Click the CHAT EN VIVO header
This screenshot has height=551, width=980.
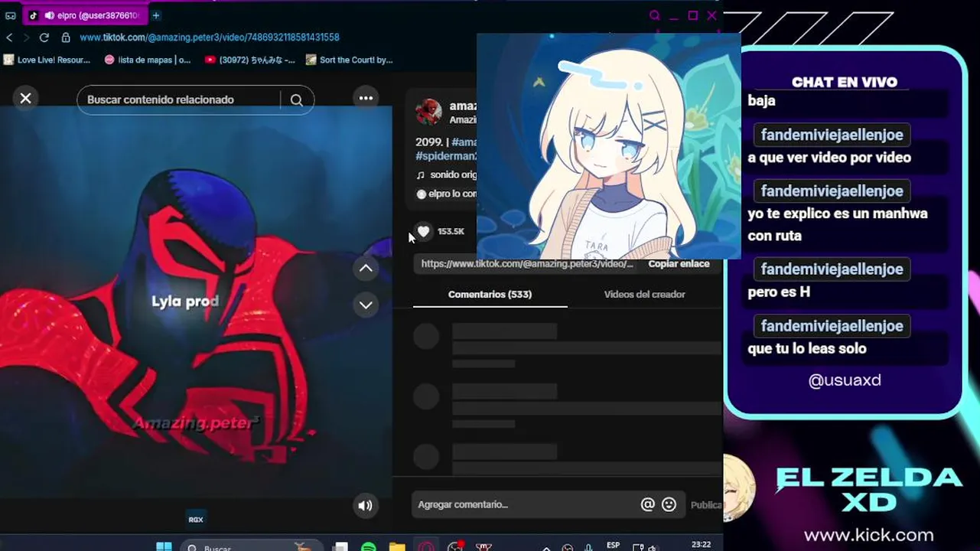click(x=845, y=82)
